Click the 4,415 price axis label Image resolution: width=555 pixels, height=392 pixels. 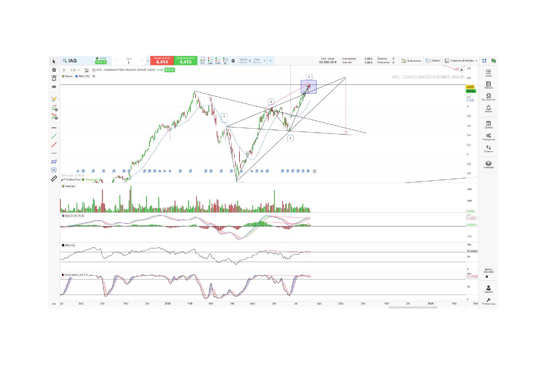pyautogui.click(x=470, y=87)
